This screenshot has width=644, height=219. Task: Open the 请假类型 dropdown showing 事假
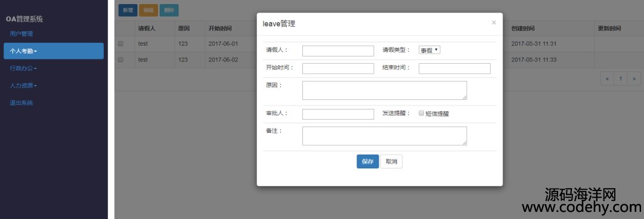coord(429,50)
